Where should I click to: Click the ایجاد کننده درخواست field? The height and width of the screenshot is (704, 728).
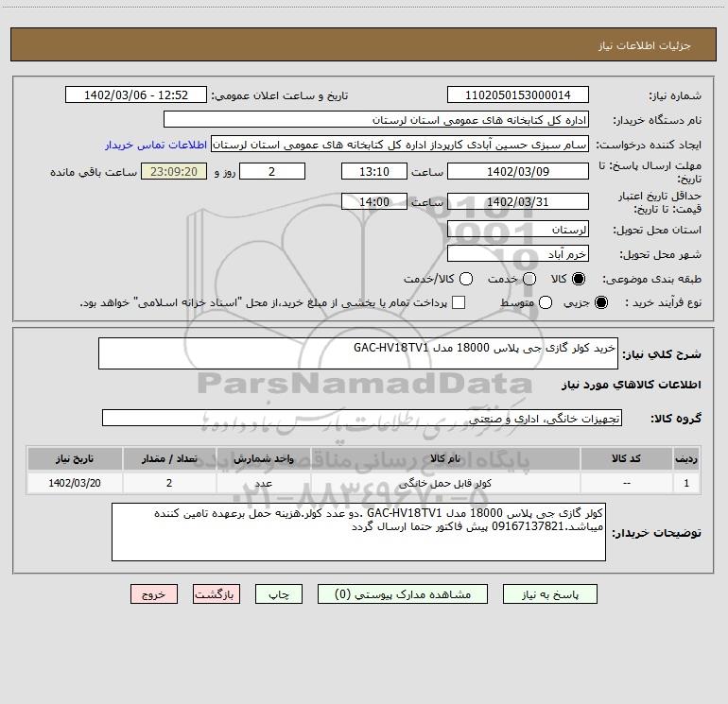(x=400, y=144)
